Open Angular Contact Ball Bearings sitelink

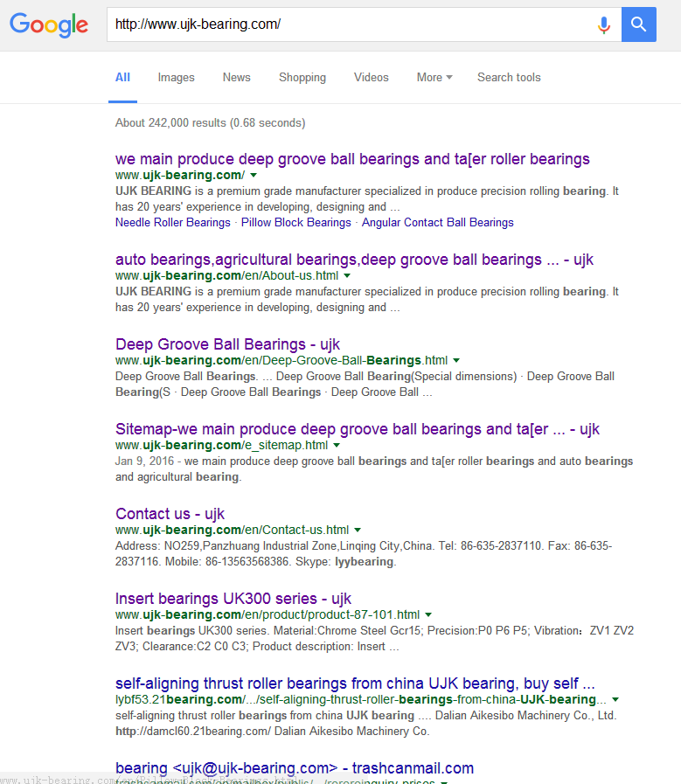[437, 223]
